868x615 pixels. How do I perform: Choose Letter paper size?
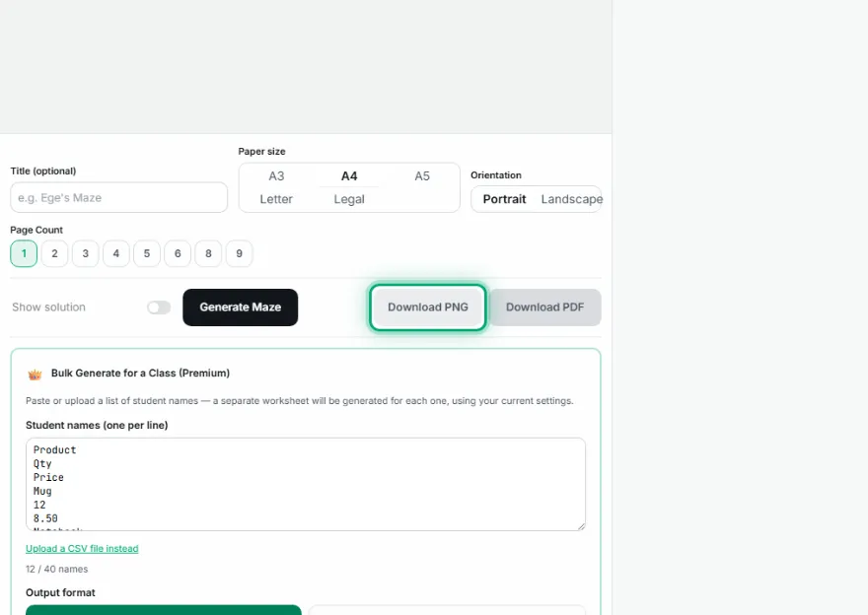coord(276,199)
